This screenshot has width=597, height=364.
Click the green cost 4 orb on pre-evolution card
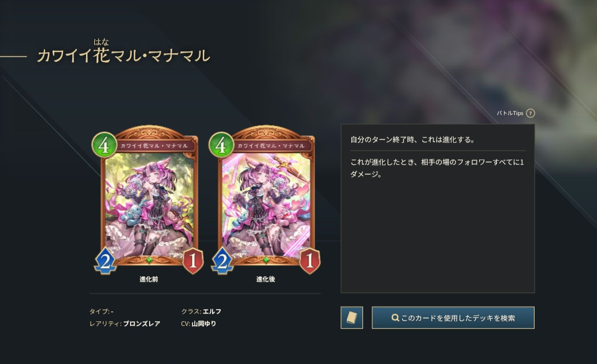point(104,144)
